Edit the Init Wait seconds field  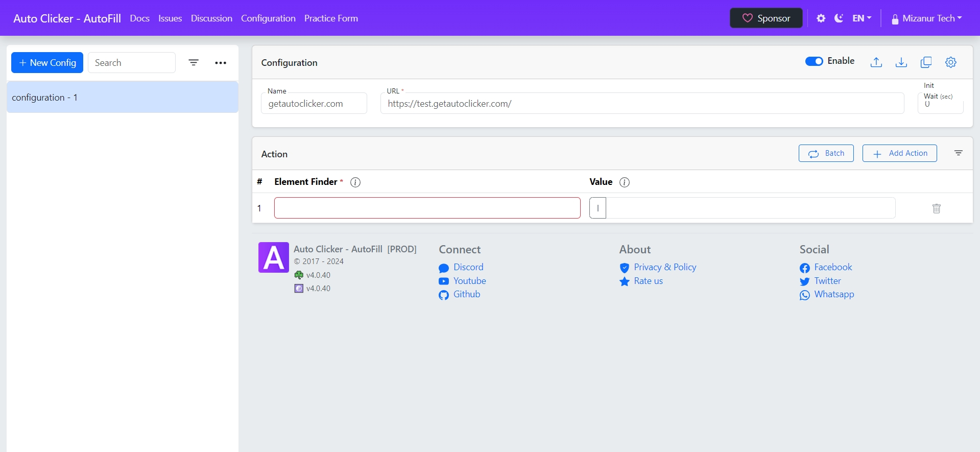point(941,103)
